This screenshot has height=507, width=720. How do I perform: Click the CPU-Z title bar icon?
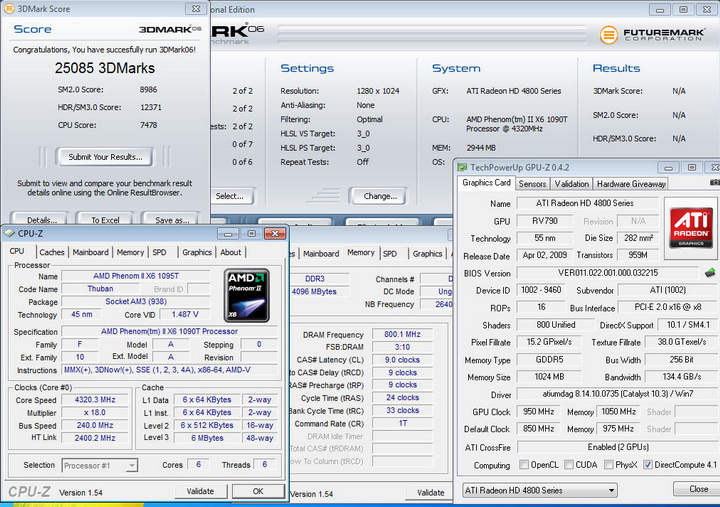tap(9, 233)
